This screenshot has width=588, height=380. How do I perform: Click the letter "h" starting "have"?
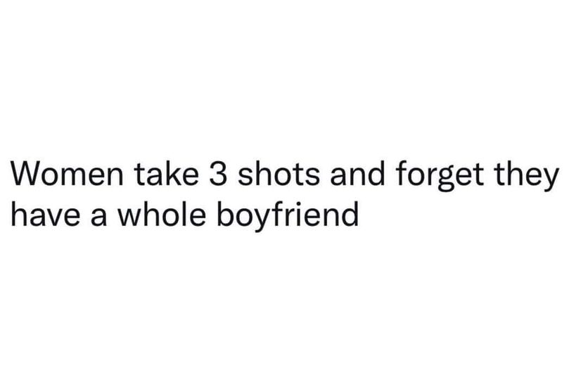[18, 215]
